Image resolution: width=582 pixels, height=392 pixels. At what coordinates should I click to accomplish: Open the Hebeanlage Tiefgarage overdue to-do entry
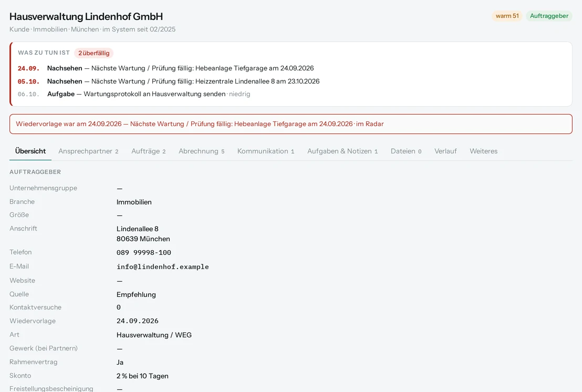pyautogui.click(x=165, y=68)
